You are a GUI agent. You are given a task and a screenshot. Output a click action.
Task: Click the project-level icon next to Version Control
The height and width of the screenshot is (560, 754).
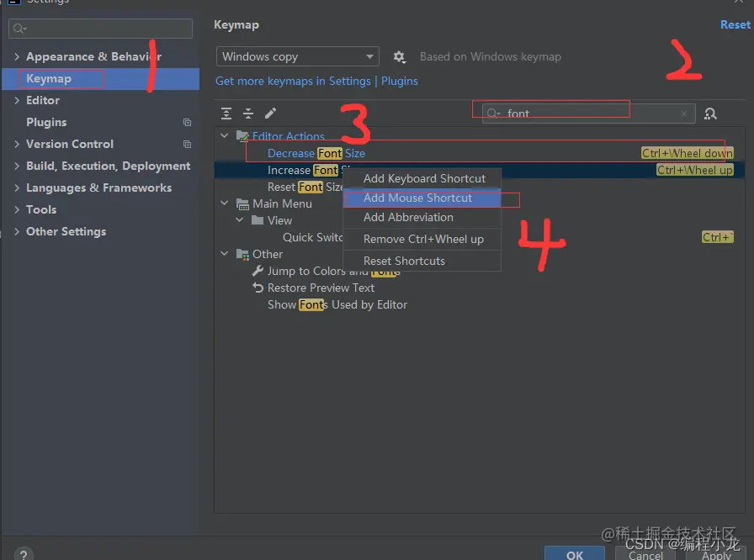click(187, 144)
